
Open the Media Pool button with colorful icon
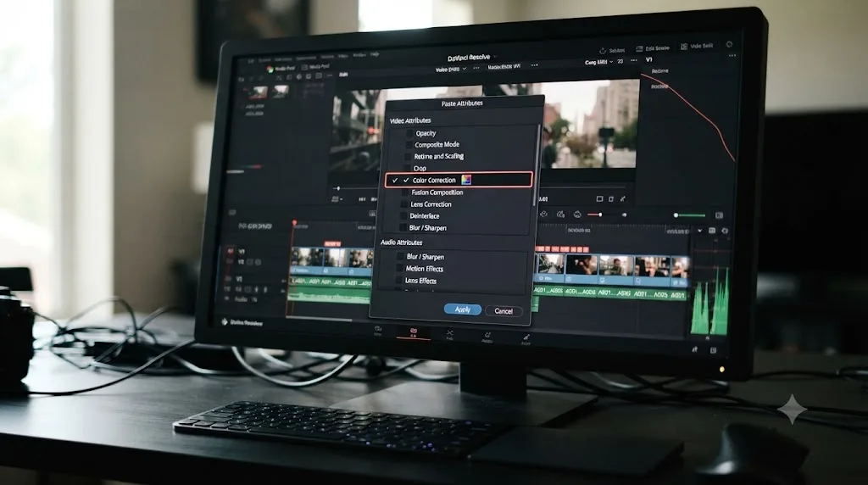281,69
